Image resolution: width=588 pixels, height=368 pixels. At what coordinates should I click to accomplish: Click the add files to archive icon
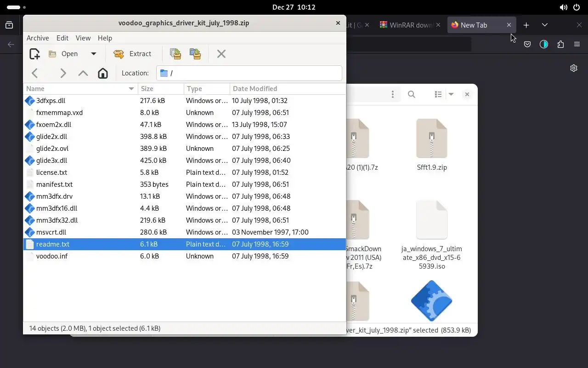175,54
